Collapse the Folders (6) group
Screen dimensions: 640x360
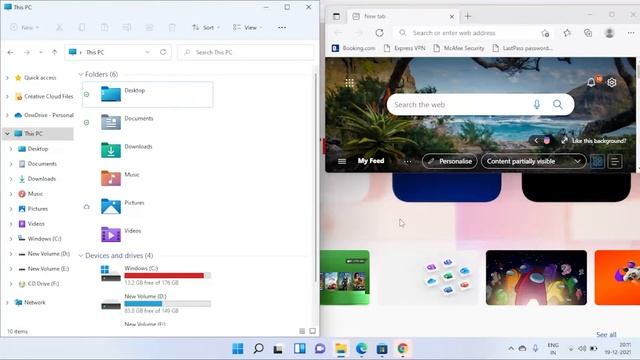click(81, 74)
